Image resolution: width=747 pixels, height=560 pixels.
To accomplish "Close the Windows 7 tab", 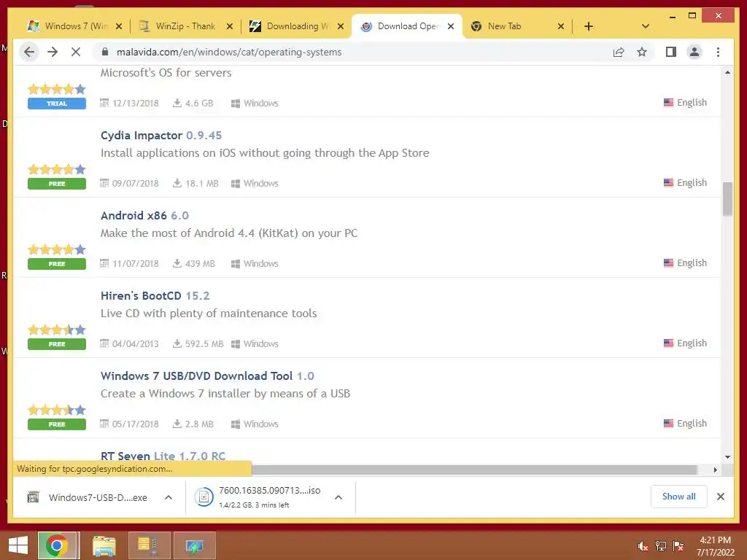I will pyautogui.click(x=119, y=26).
